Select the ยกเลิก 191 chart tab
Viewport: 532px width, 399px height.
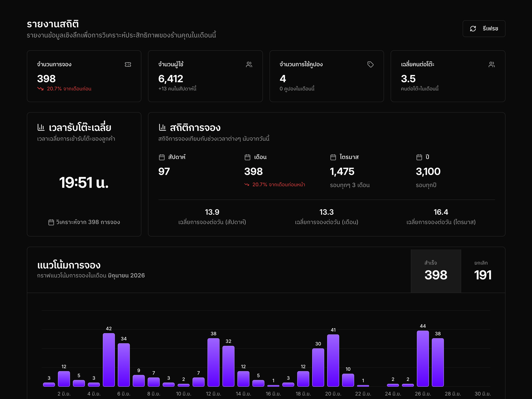pos(483,271)
